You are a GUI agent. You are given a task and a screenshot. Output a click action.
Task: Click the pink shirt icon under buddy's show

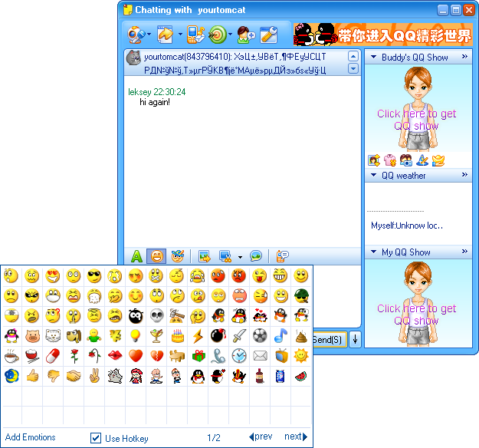point(390,160)
